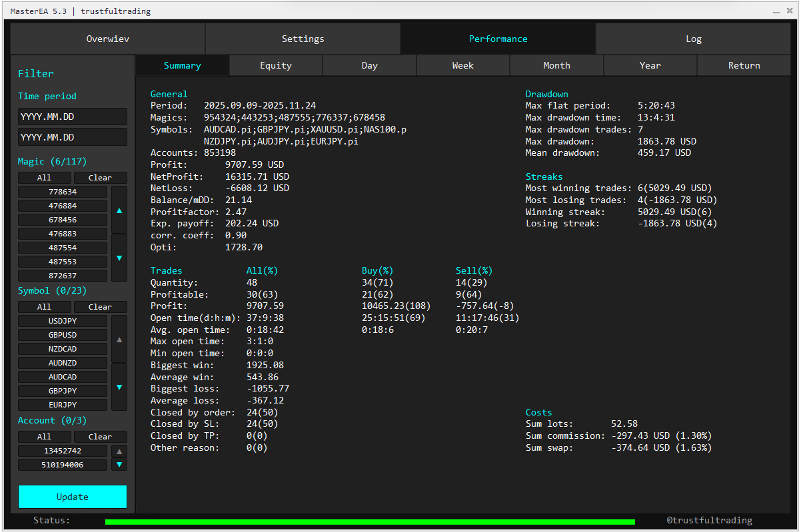Toggle USDJPY symbol filter
Viewport: 799px width, 532px height.
coord(63,321)
